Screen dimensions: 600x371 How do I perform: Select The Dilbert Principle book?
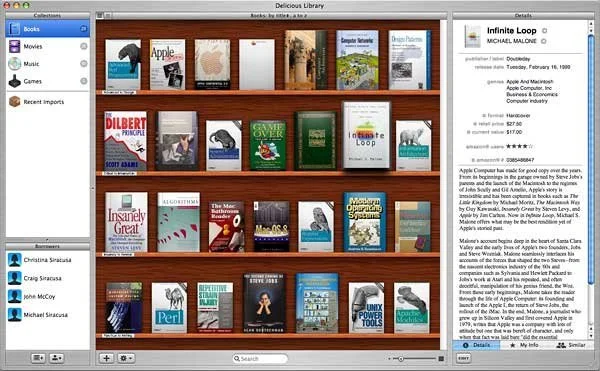(126, 141)
